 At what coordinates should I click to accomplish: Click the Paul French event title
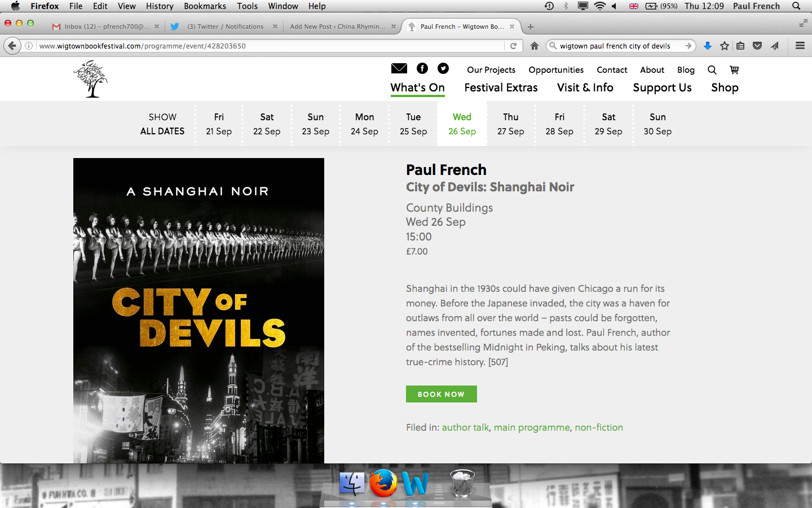coord(446,170)
